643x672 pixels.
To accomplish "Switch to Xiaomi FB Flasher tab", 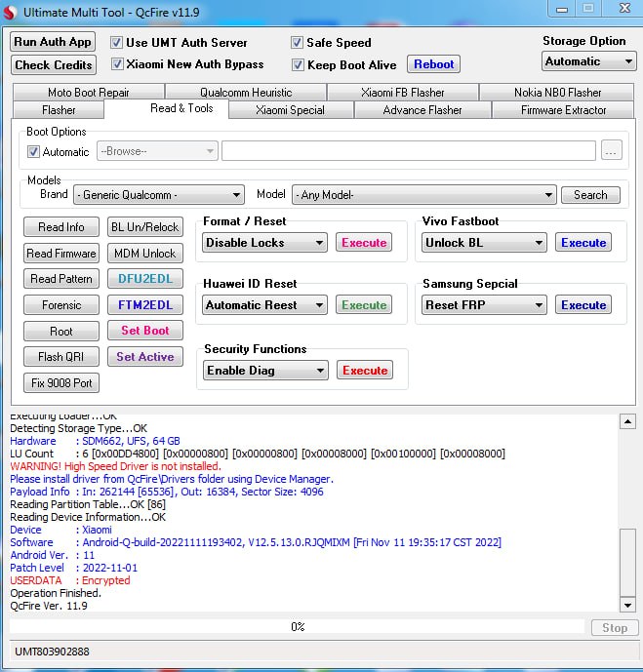I will [x=403, y=93].
